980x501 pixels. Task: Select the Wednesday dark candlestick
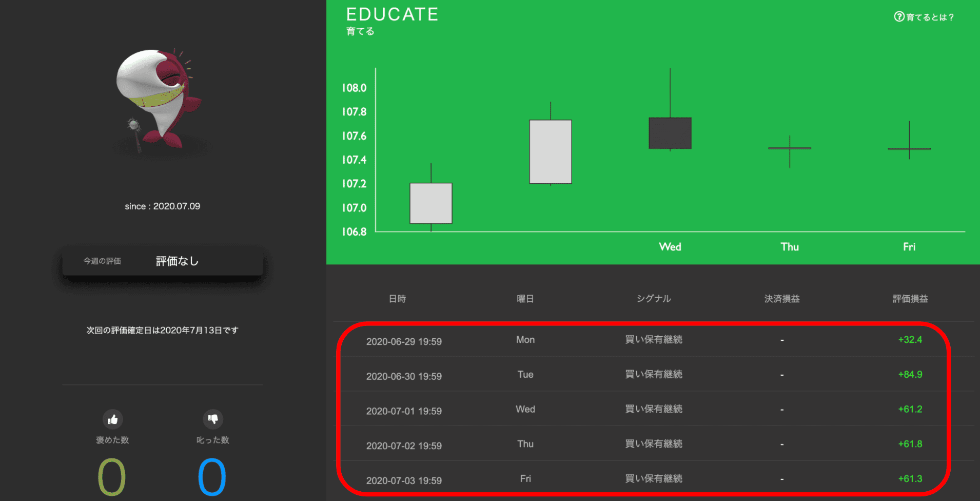click(670, 133)
